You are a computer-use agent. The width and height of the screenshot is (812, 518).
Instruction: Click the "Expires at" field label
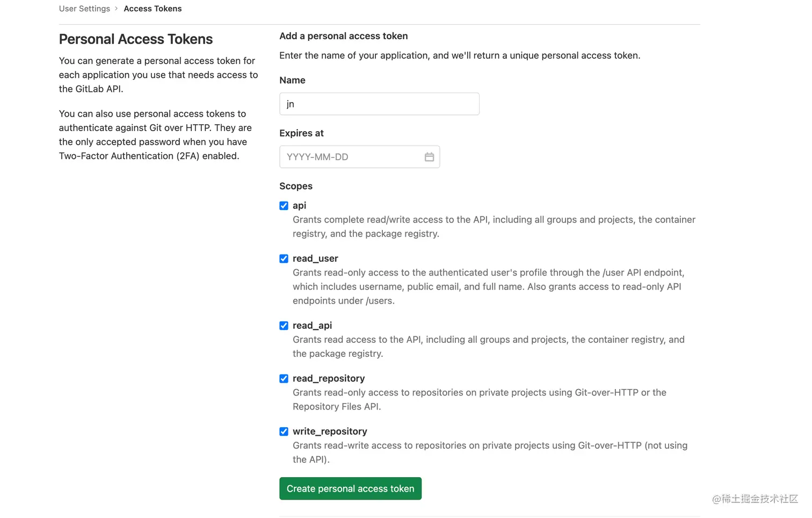click(301, 133)
